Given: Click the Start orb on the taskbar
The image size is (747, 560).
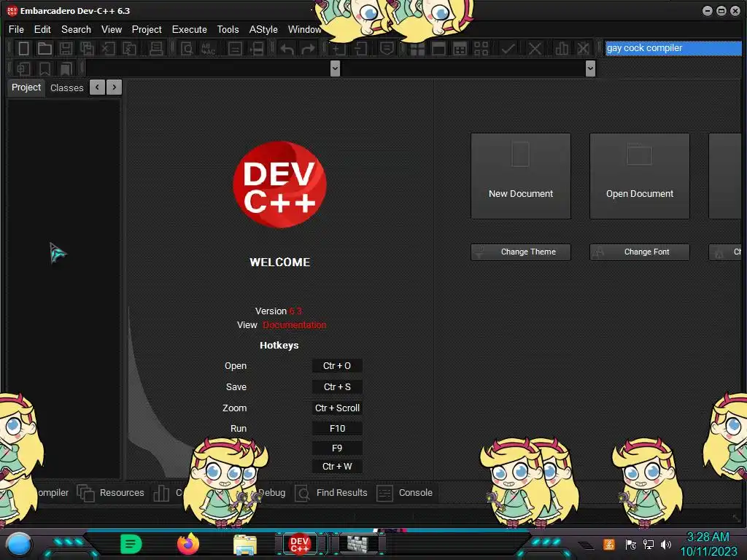Looking at the screenshot, I should (18, 544).
